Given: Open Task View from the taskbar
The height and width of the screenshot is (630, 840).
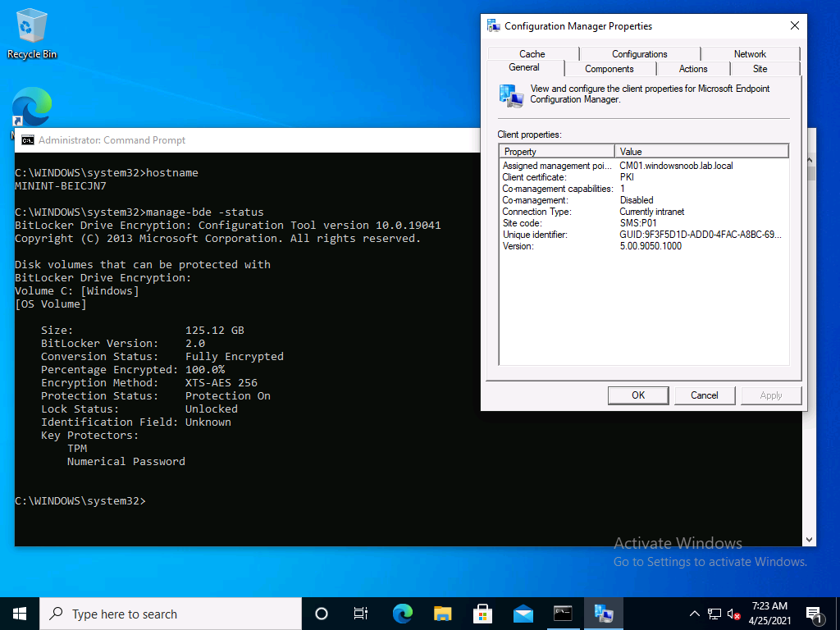Looking at the screenshot, I should tap(361, 614).
